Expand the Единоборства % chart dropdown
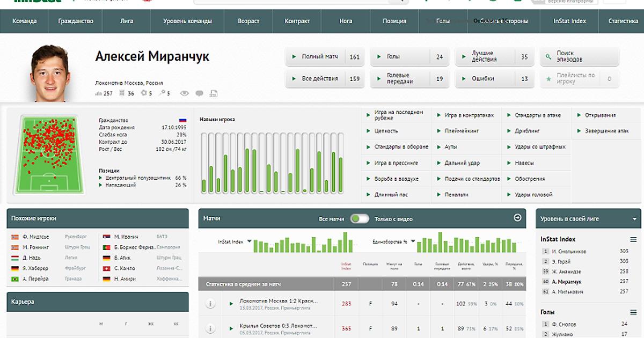Screen dimensions: 644x338 coord(412,242)
